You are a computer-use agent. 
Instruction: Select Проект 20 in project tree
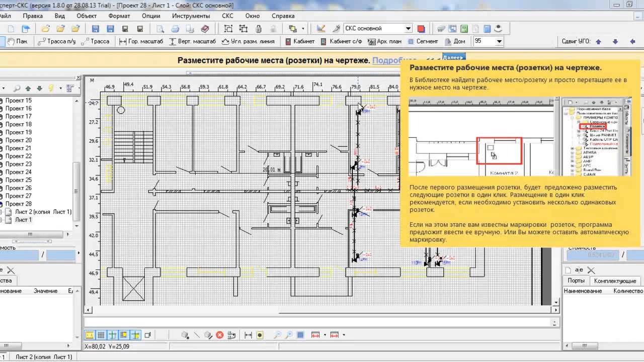pos(19,140)
